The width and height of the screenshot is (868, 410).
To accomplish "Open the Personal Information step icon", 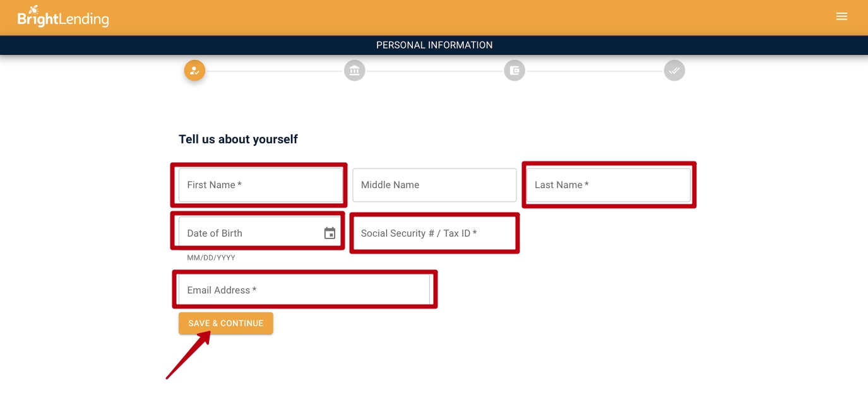I will click(x=194, y=70).
